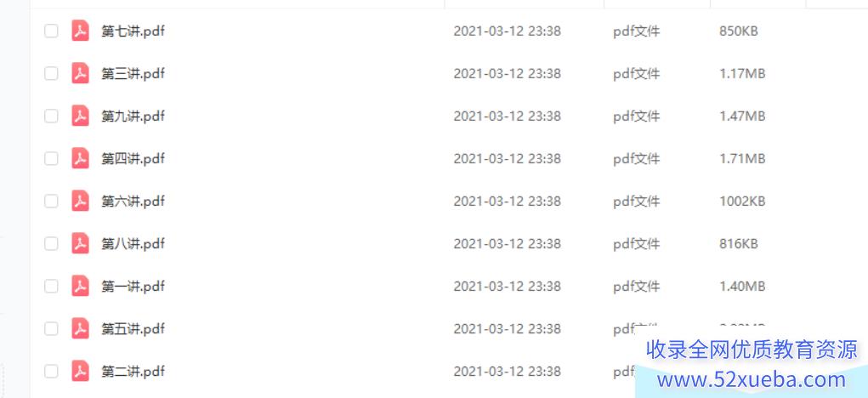Open the file named 第八讲.pdf
Viewport: 868px width, 398px height.
click(x=133, y=244)
